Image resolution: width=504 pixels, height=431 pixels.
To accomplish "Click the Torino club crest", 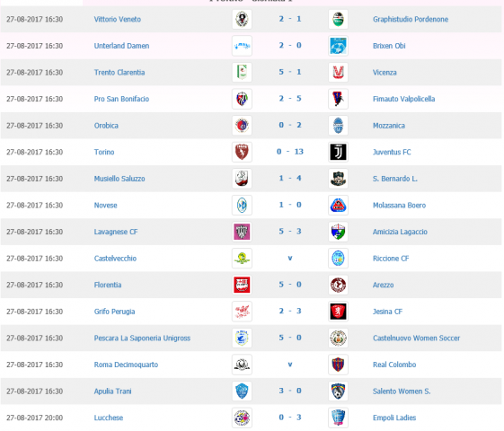I will pos(242,152).
